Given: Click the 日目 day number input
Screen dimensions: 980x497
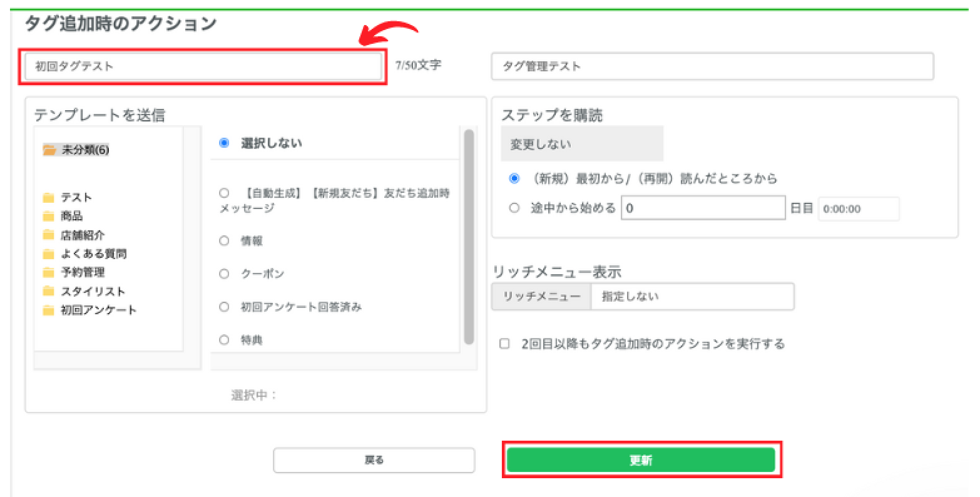Looking at the screenshot, I should [703, 208].
